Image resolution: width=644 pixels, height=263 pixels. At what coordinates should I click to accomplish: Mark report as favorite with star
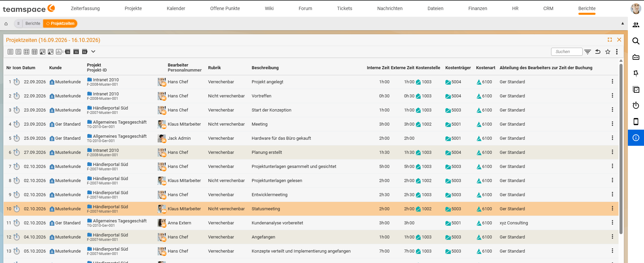[608, 52]
